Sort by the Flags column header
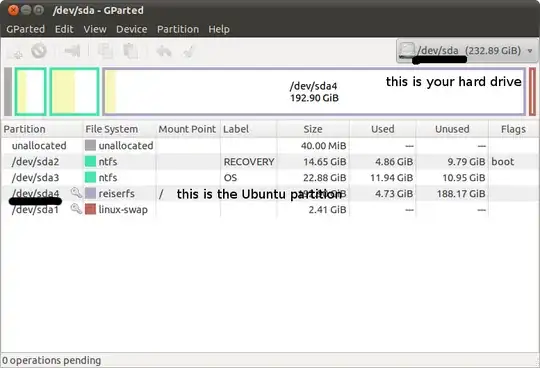Viewport: 540px width, 368px height. click(513, 129)
